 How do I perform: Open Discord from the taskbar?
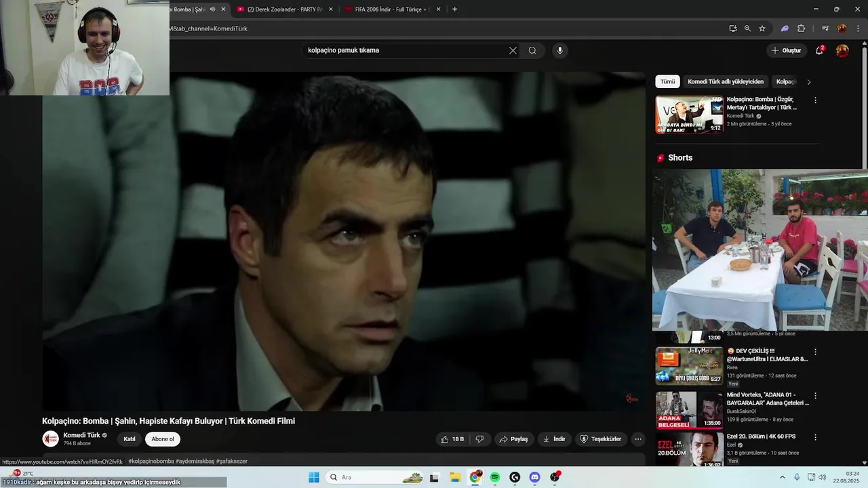pyautogui.click(x=535, y=477)
